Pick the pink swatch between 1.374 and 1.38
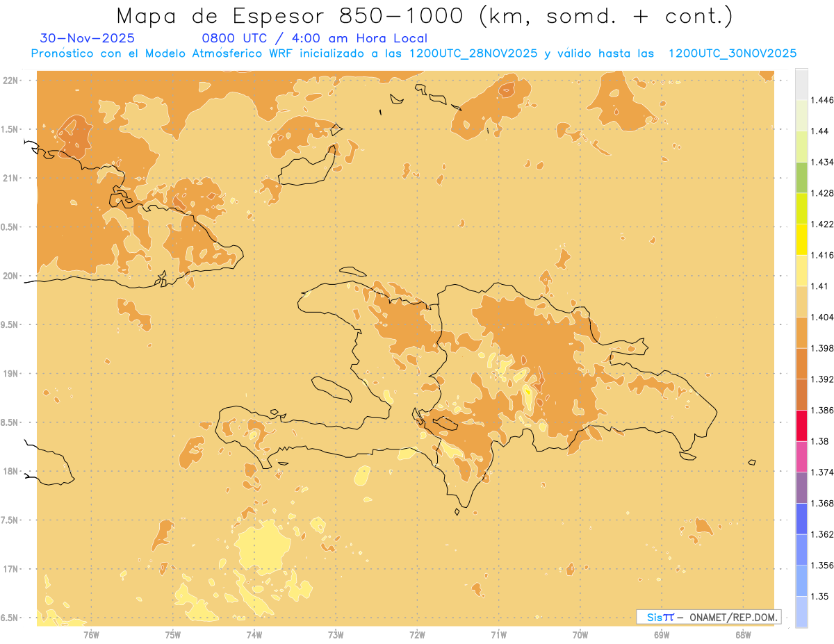 pos(801,456)
